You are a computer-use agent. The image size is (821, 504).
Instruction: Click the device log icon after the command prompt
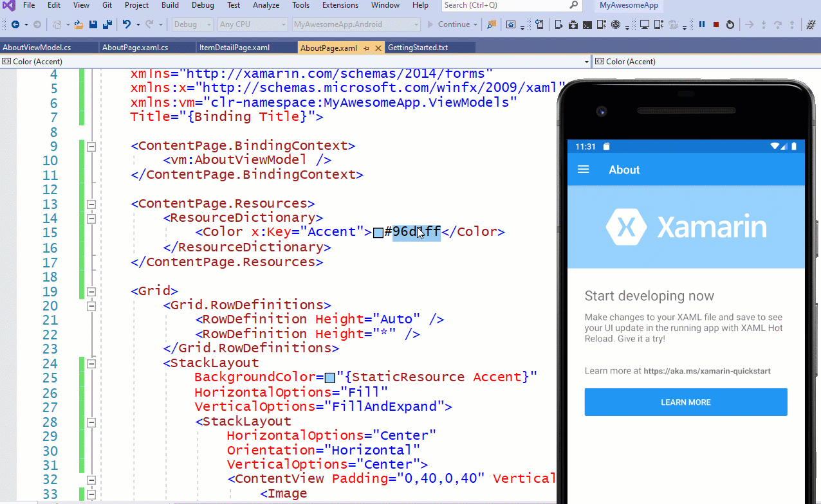pos(602,24)
